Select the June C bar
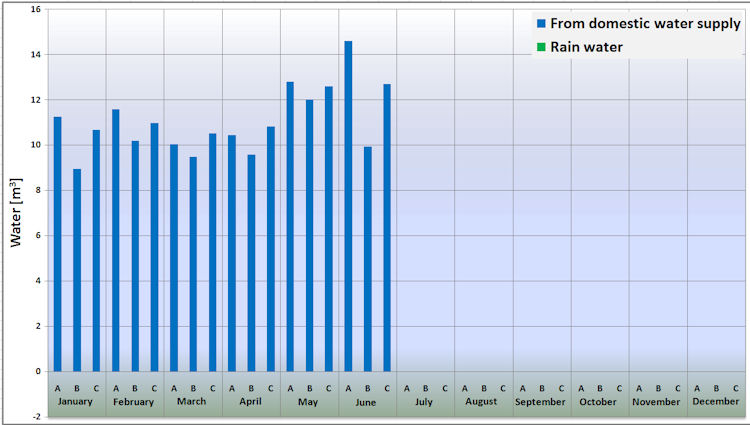750x425 pixels. pos(387,228)
